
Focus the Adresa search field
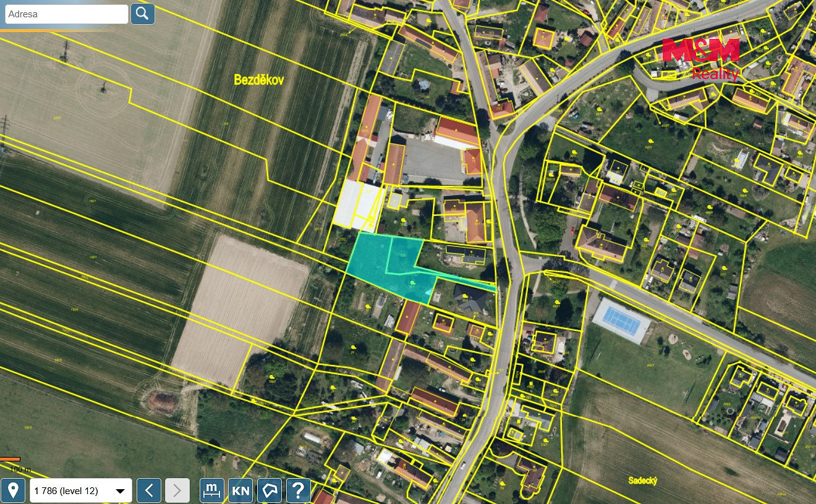67,14
